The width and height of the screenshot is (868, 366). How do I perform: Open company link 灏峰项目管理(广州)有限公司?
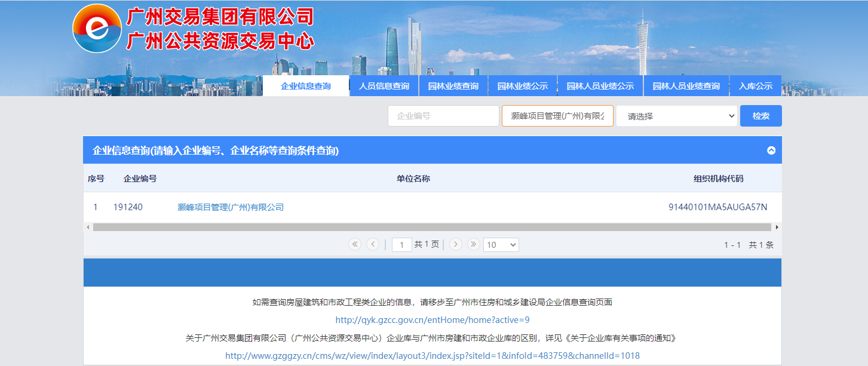(231, 207)
